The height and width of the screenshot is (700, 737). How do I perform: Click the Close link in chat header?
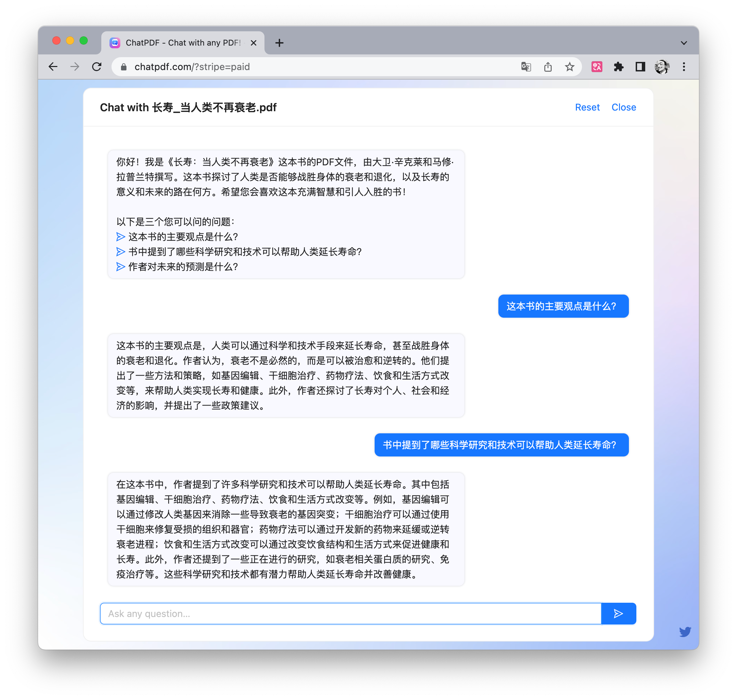pyautogui.click(x=623, y=107)
